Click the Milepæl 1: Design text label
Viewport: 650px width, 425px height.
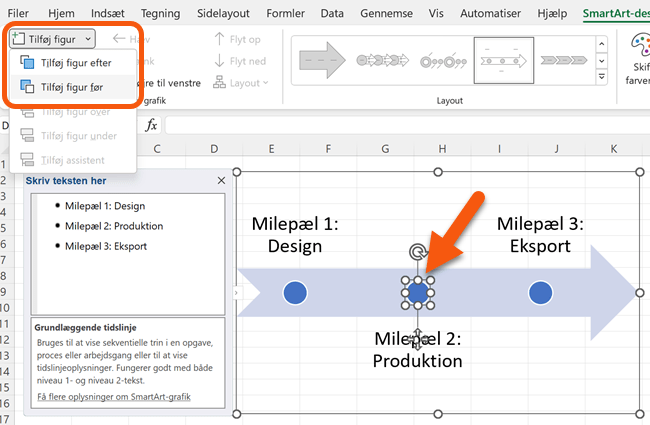point(294,235)
